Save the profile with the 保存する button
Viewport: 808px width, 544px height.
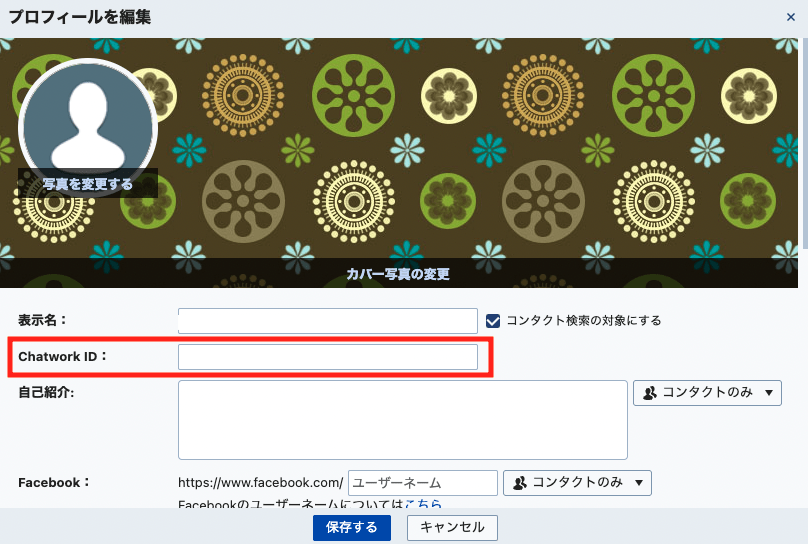click(x=352, y=527)
